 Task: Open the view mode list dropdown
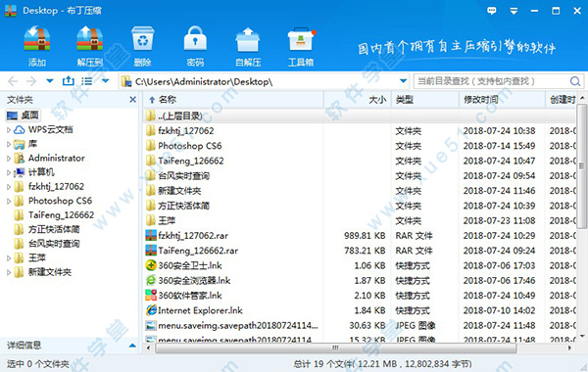coord(106,81)
